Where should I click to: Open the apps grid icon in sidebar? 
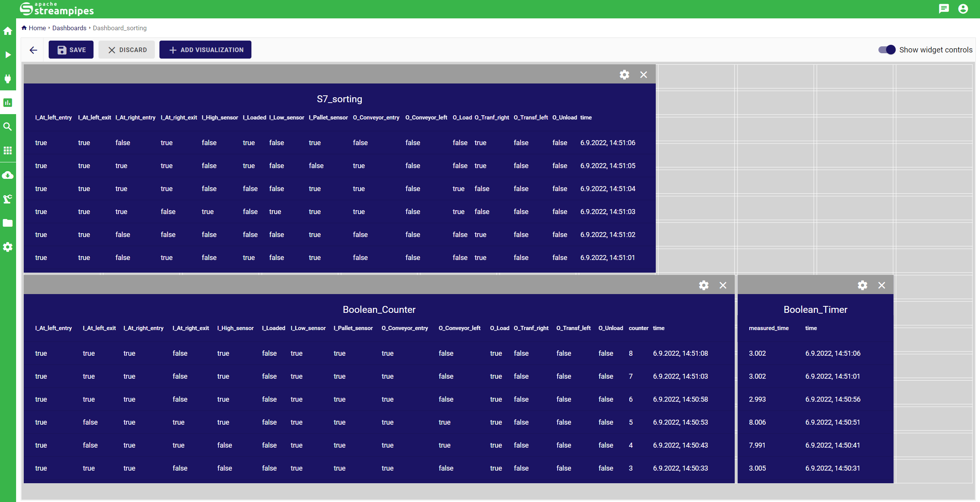[x=8, y=150]
